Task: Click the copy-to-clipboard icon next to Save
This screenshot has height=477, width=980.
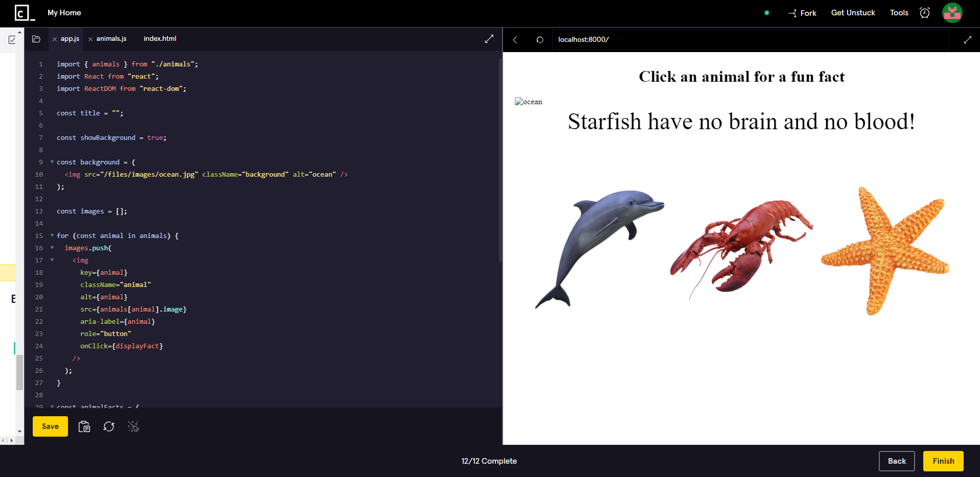Action: point(84,426)
